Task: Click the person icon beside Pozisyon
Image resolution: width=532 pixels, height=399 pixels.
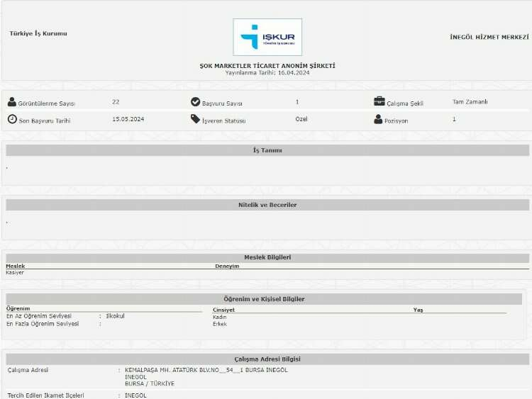Action: 378,119
